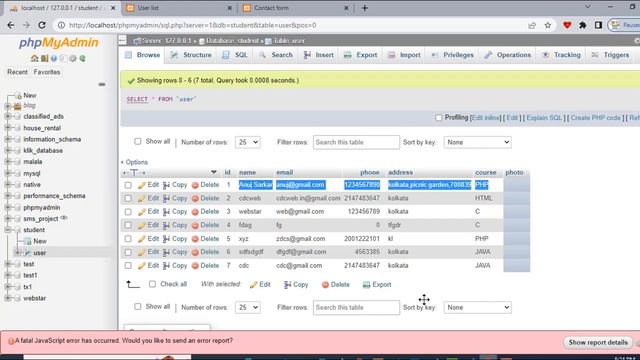Open the top Sort by key dropdown

(477, 142)
